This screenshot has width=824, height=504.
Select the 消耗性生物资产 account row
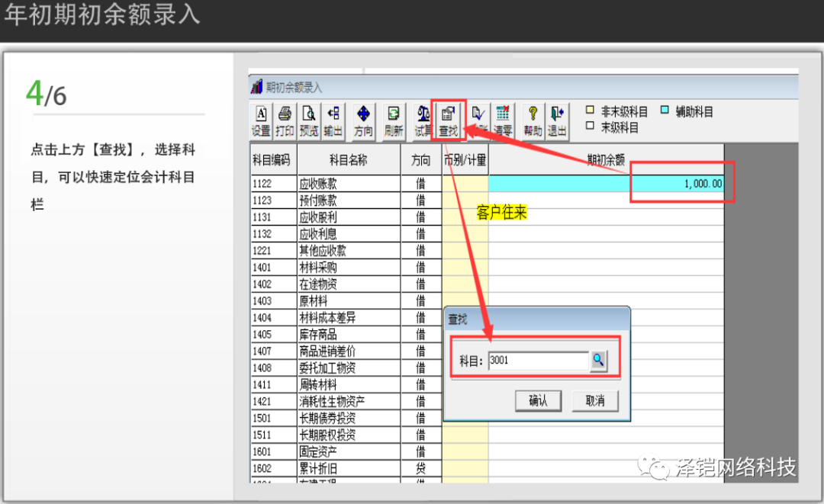349,402
